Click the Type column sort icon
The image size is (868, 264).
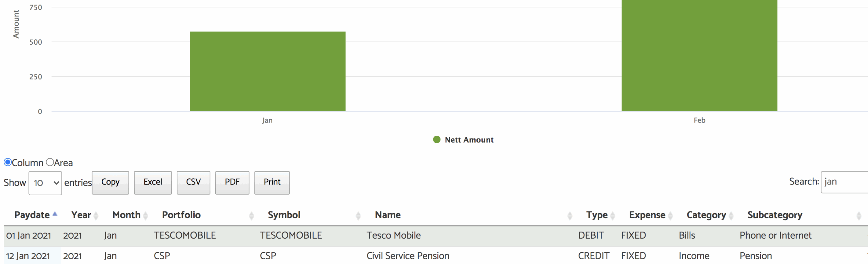(x=613, y=216)
